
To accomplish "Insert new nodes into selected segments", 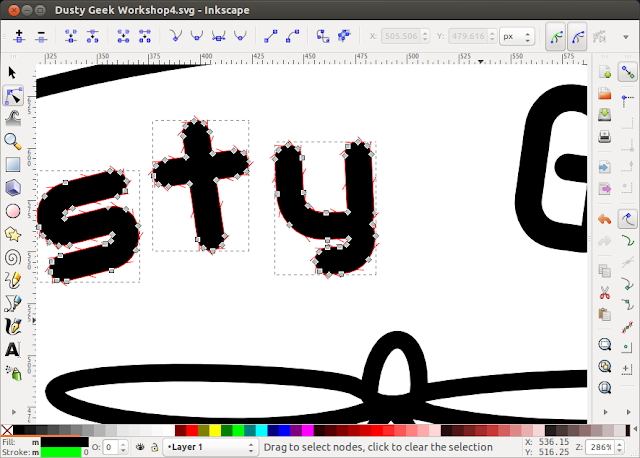I will coord(19,36).
